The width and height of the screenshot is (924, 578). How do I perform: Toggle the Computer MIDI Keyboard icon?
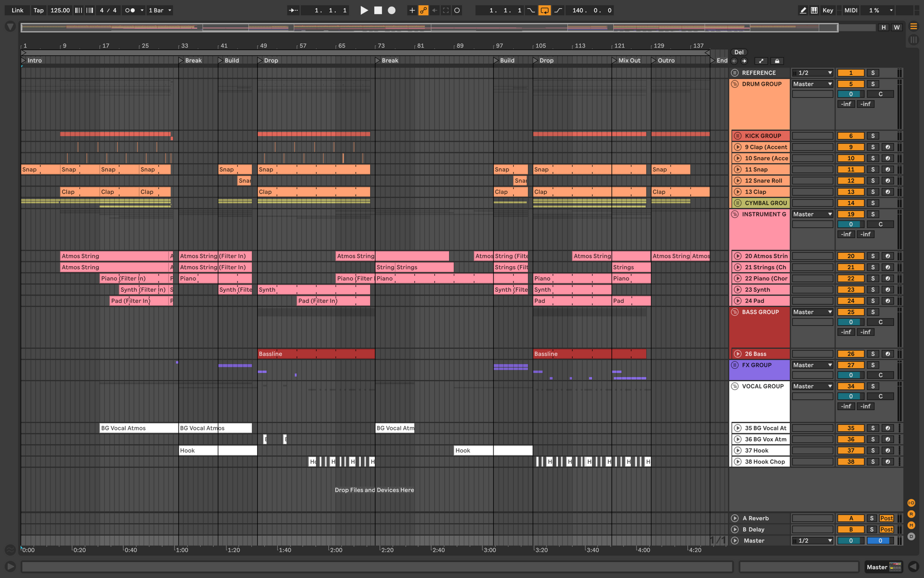pos(814,10)
